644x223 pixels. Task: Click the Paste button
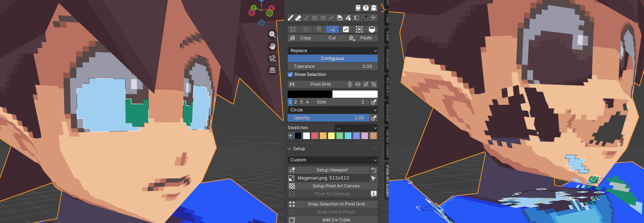tap(363, 38)
